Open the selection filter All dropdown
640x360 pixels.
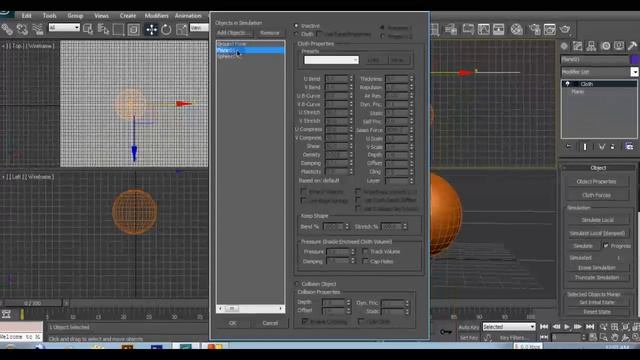(64, 27)
